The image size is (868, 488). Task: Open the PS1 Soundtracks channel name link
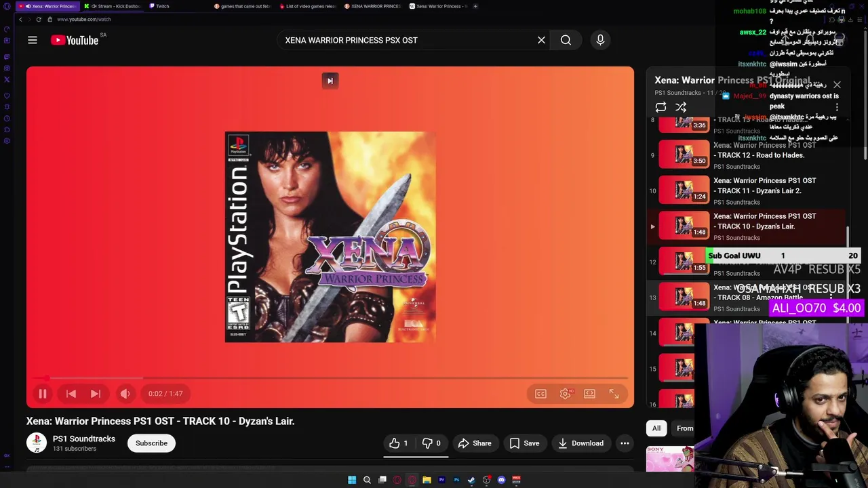84,439
